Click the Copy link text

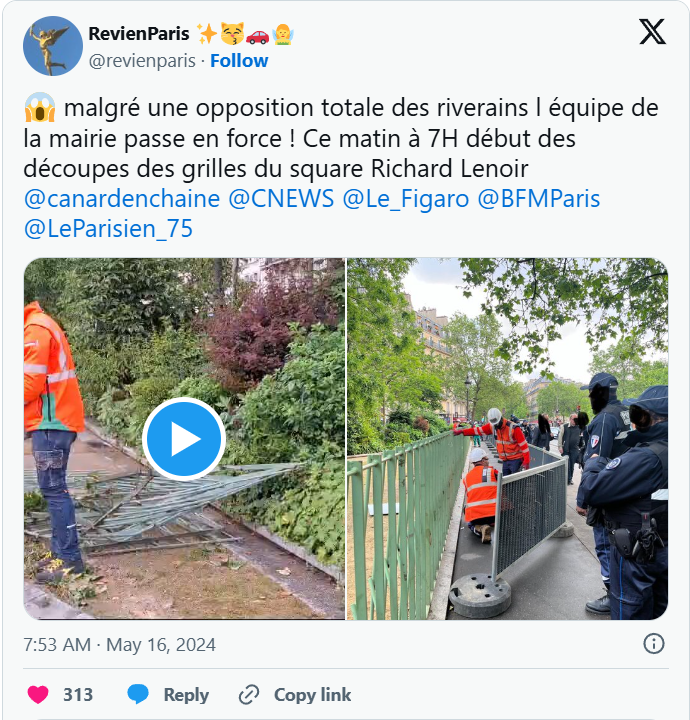[313, 695]
